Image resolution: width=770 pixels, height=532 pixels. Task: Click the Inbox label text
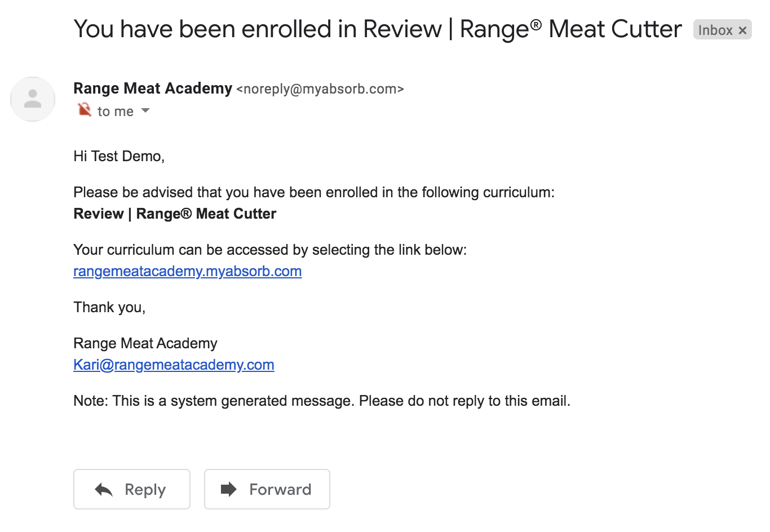pos(715,30)
